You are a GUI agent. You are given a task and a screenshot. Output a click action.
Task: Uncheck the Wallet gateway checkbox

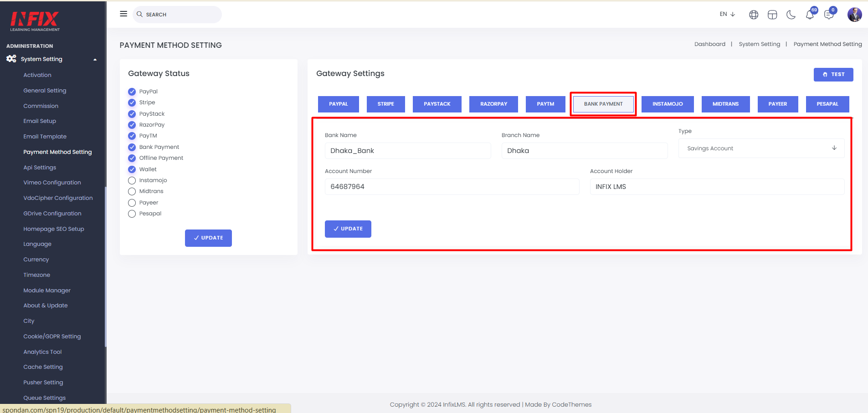coord(132,169)
